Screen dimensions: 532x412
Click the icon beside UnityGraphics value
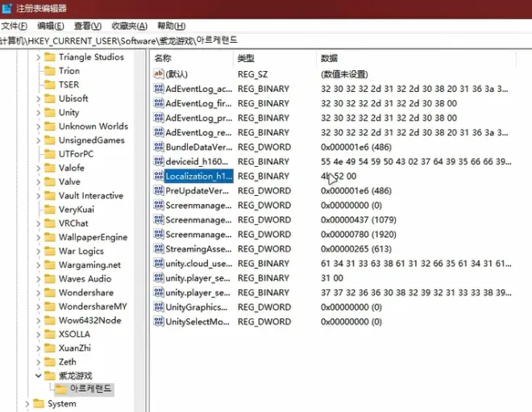pos(159,307)
